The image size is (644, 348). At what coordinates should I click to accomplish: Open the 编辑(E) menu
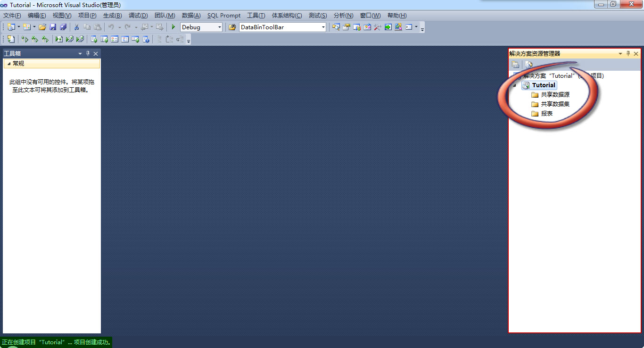[37, 16]
